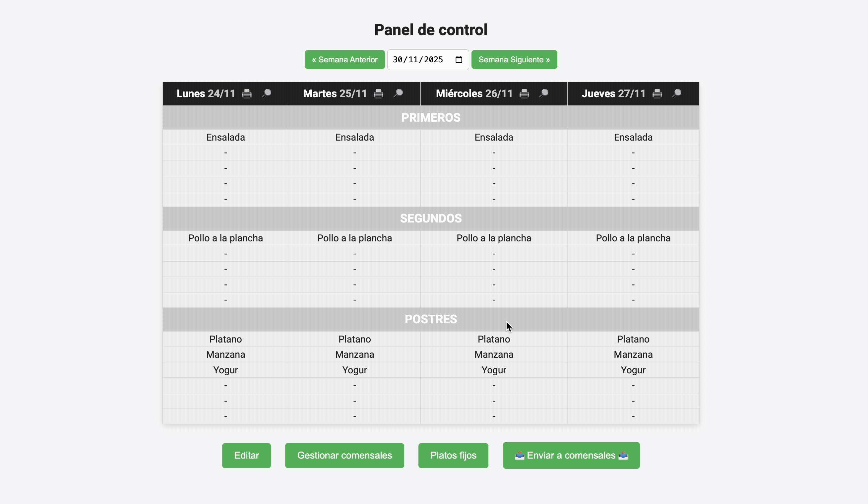Viewport: 868px width, 504px height.
Task: Select the Lunes Ensalada cell
Action: (225, 138)
